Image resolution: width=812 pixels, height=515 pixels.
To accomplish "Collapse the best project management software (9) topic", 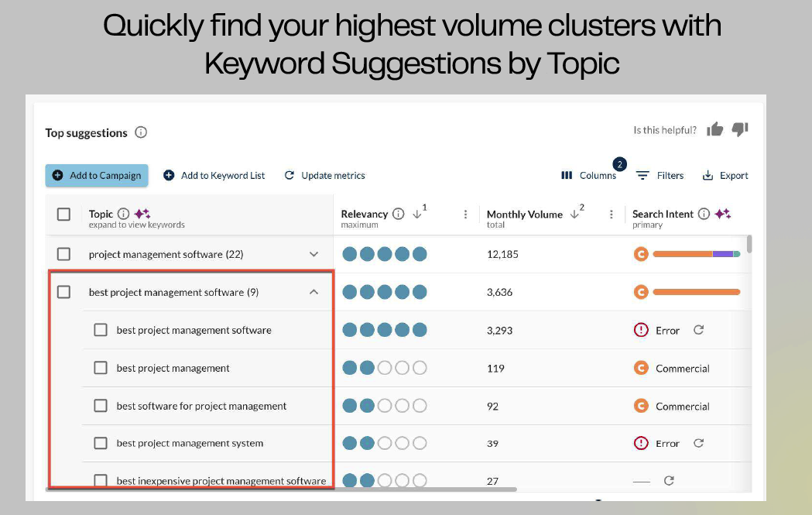I will coord(313,292).
